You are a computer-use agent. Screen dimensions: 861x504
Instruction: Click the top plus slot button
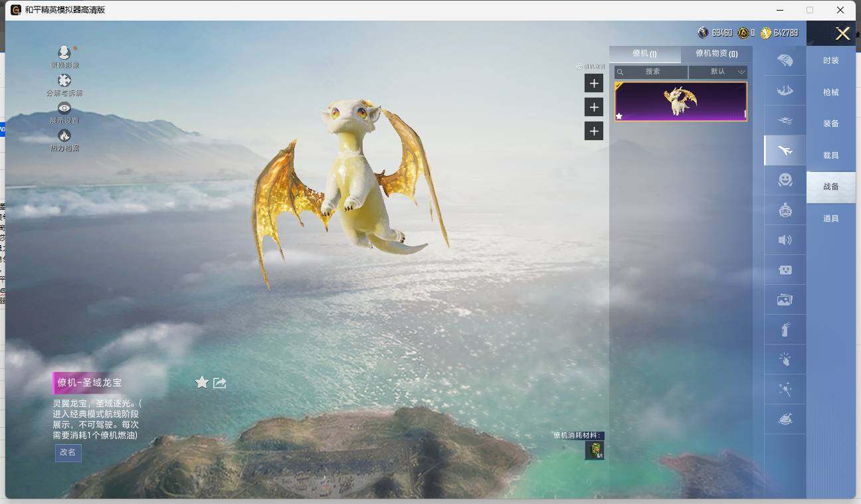tap(594, 83)
